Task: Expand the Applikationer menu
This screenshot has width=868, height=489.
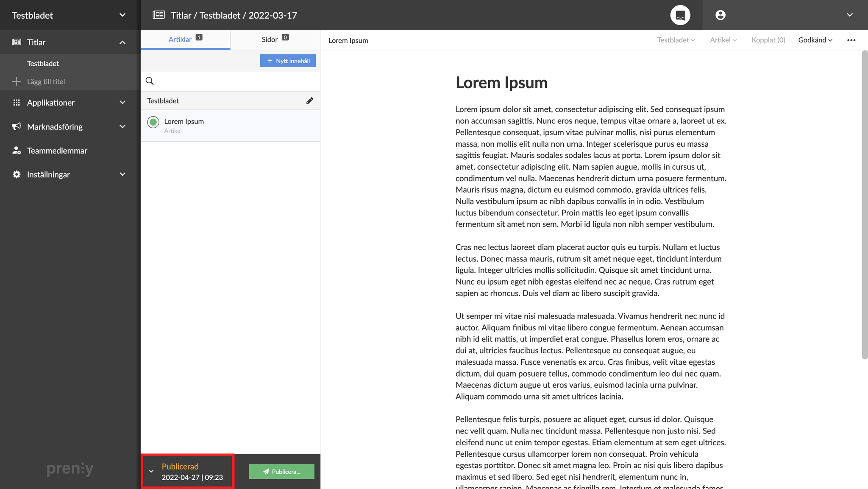Action: click(122, 103)
